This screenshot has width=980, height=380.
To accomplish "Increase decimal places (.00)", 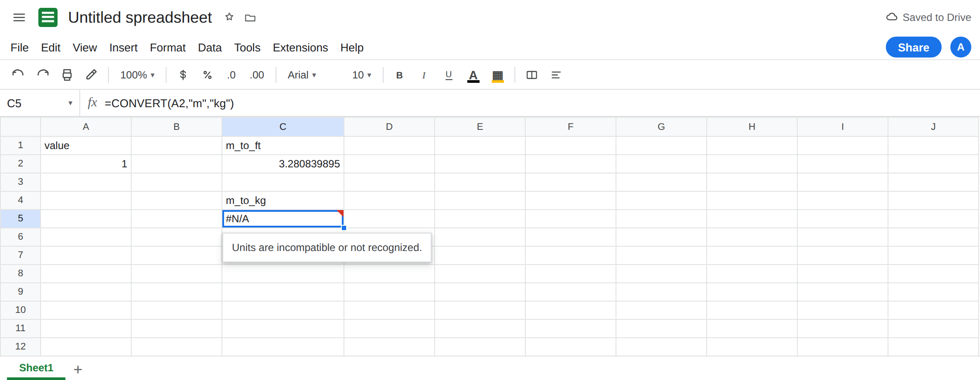I will [x=257, y=75].
